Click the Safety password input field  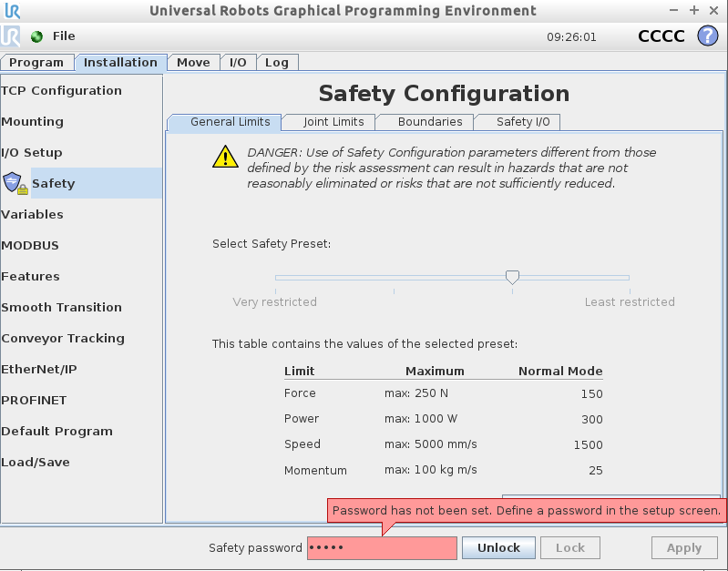point(382,548)
